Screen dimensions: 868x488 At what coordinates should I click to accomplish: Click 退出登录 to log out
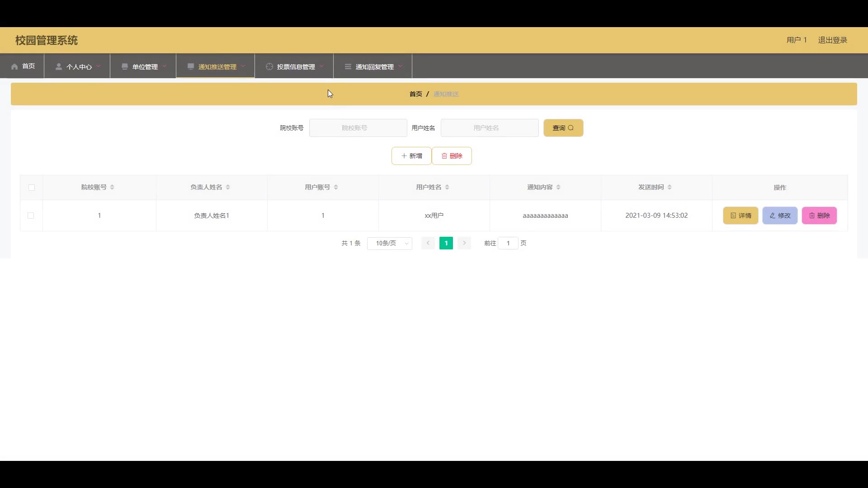(832, 40)
